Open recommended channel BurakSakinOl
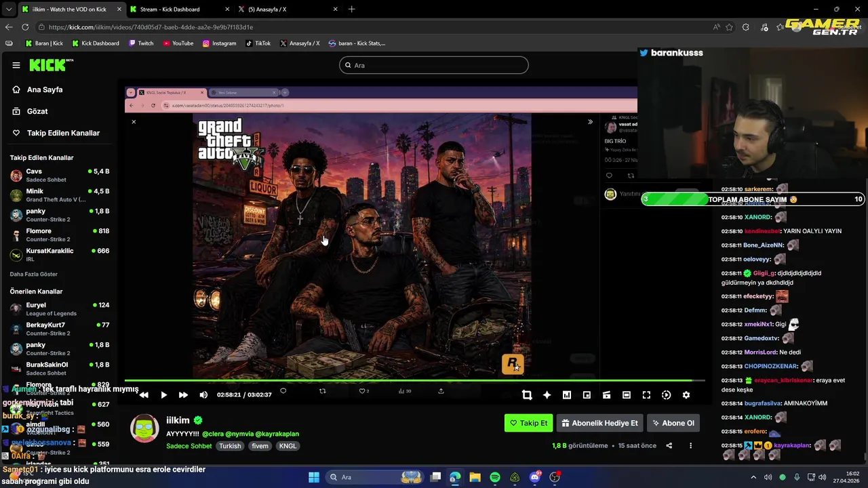 [60, 369]
